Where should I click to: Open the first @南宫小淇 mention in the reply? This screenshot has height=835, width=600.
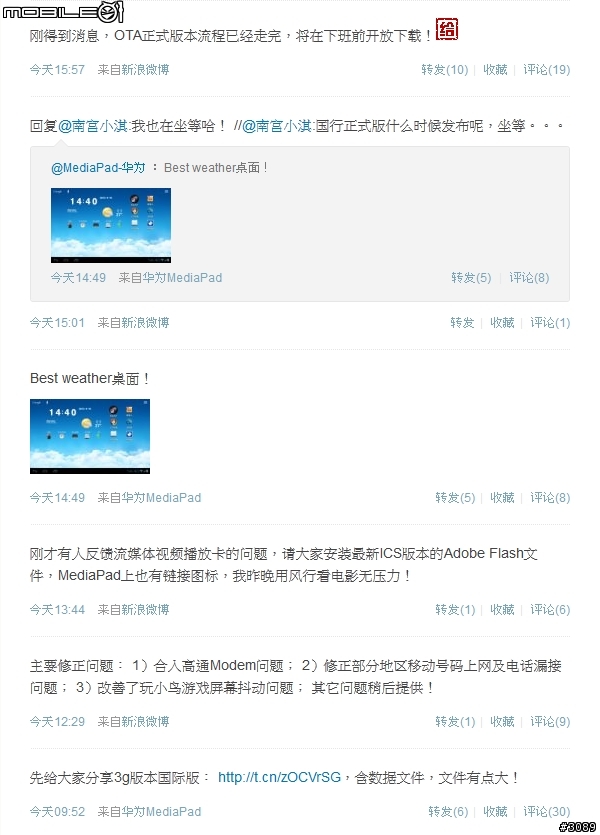pyautogui.click(x=92, y=126)
